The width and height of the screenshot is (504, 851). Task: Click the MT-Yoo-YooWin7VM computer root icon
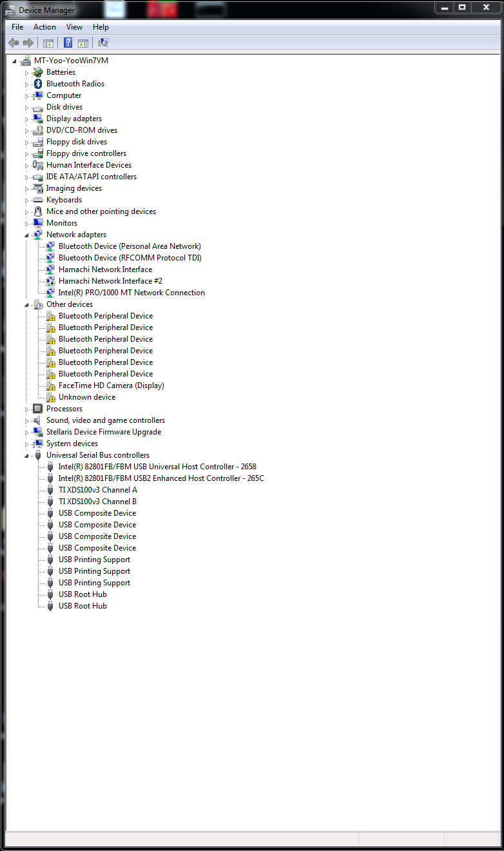tap(26, 61)
